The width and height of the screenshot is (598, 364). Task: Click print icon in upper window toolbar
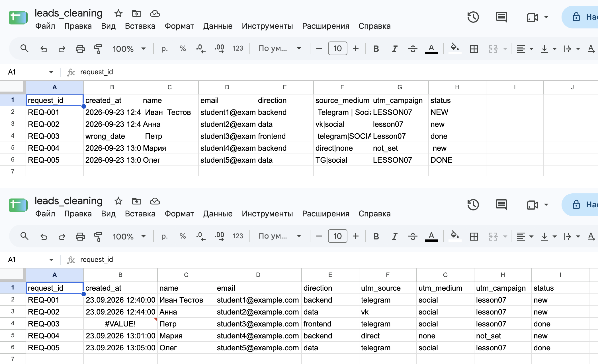pos(80,49)
